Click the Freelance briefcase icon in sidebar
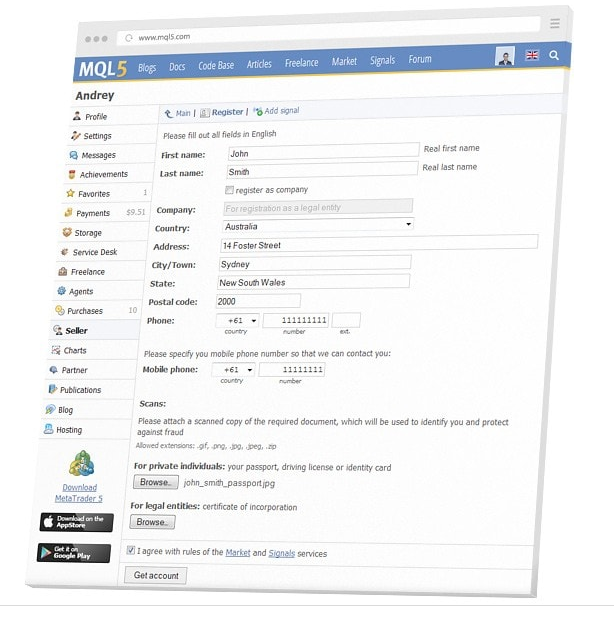The image size is (614, 618). pos(63,271)
